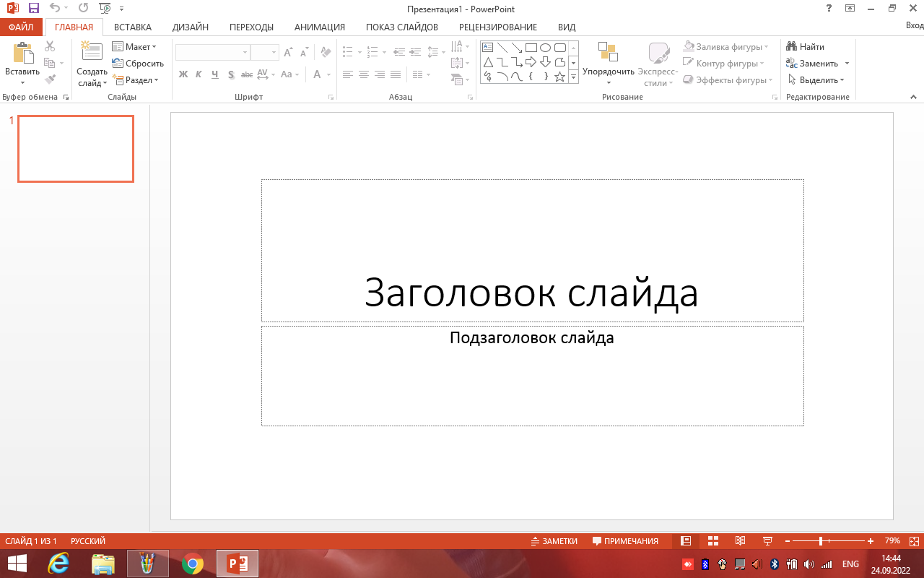Viewport: 924px width, 578px height.
Task: Switch to slide sorter view icon
Action: pos(712,541)
